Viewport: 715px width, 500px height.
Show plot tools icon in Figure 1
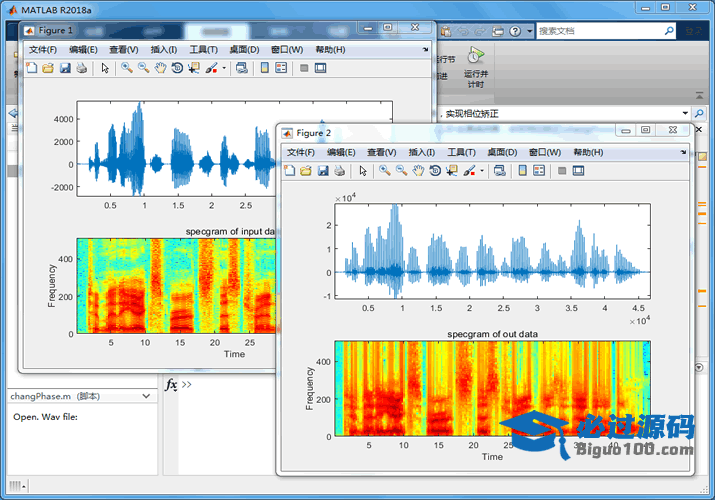321,68
